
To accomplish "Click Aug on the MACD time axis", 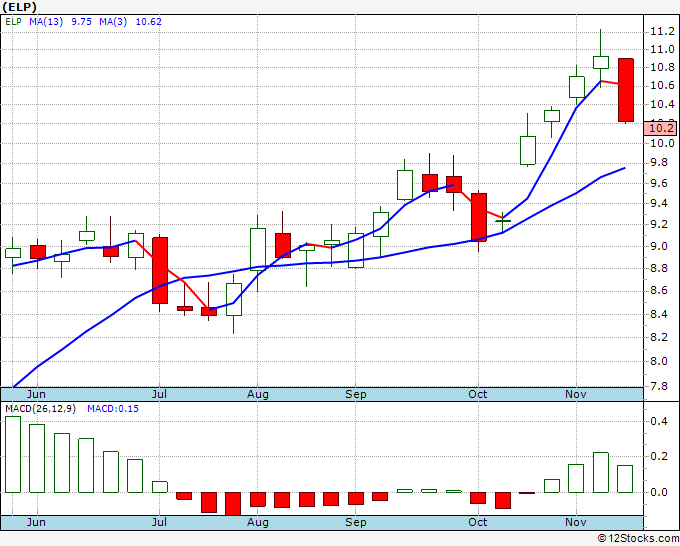I will point(258,522).
